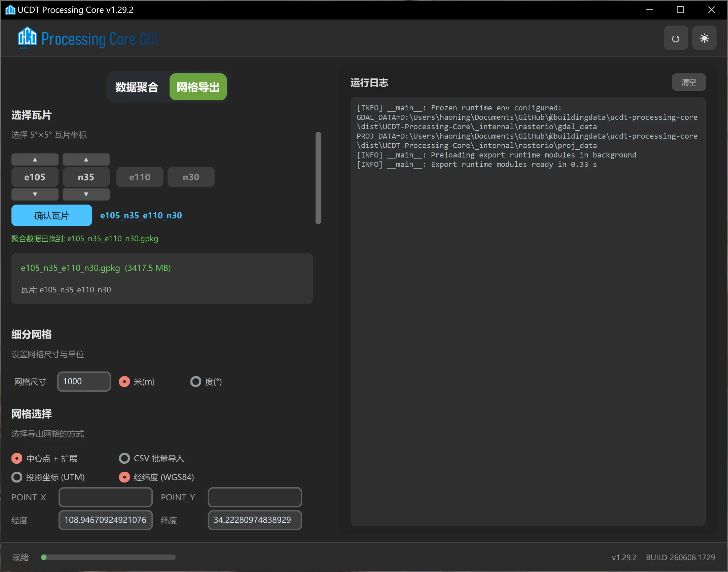The width and height of the screenshot is (728, 572).
Task: Click the app icon in the title bar
Action: coord(10,10)
